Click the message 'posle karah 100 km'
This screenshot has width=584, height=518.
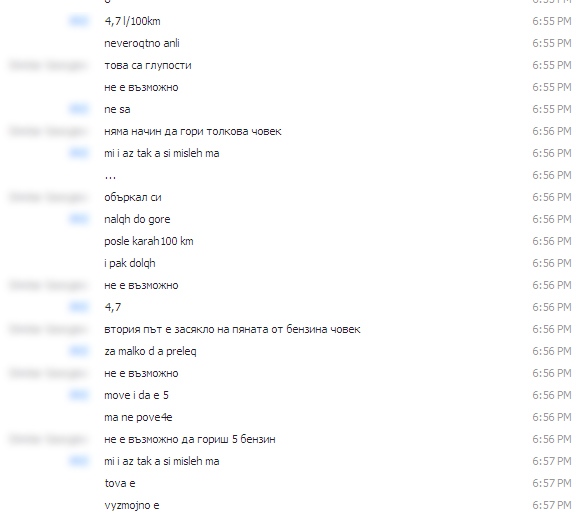[149, 241]
